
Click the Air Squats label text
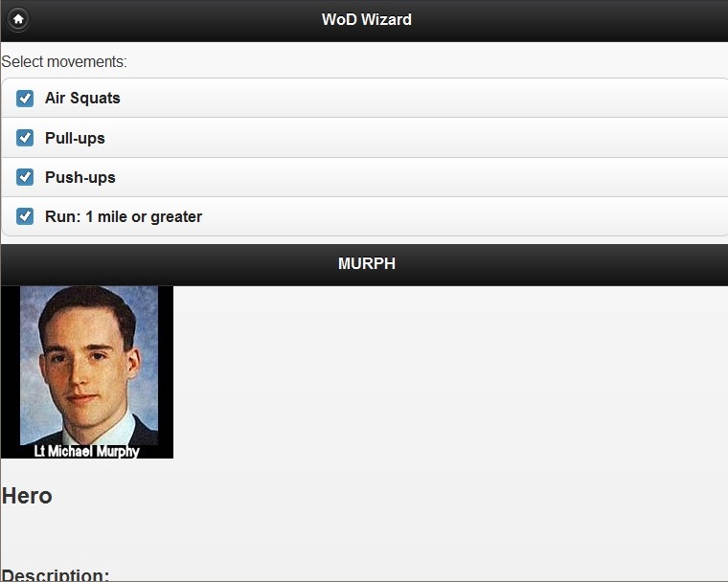82,98
